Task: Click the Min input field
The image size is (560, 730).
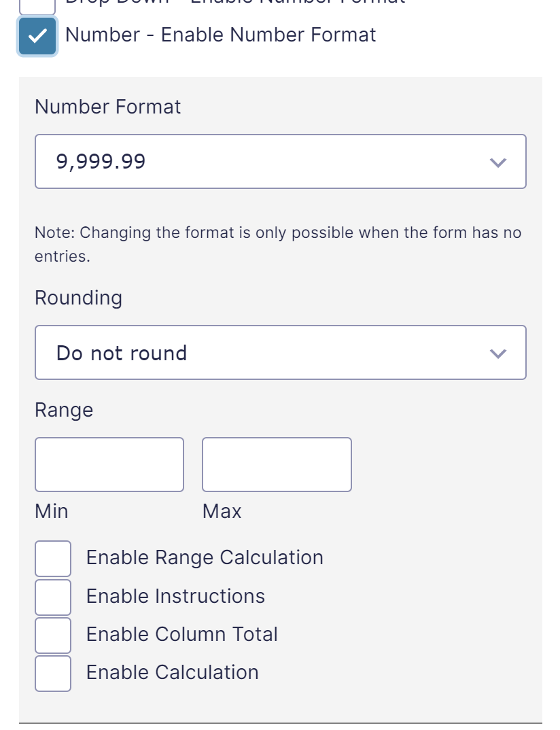Action: (109, 464)
